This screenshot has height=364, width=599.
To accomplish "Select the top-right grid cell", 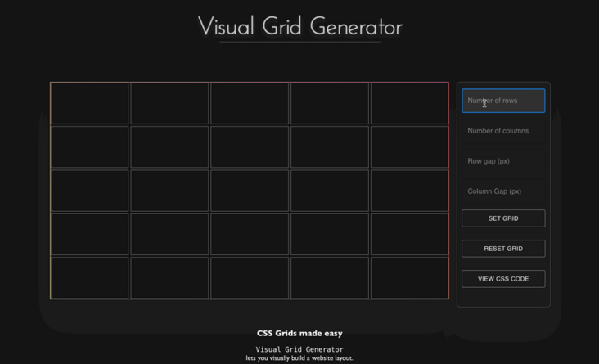I will coord(409,104).
